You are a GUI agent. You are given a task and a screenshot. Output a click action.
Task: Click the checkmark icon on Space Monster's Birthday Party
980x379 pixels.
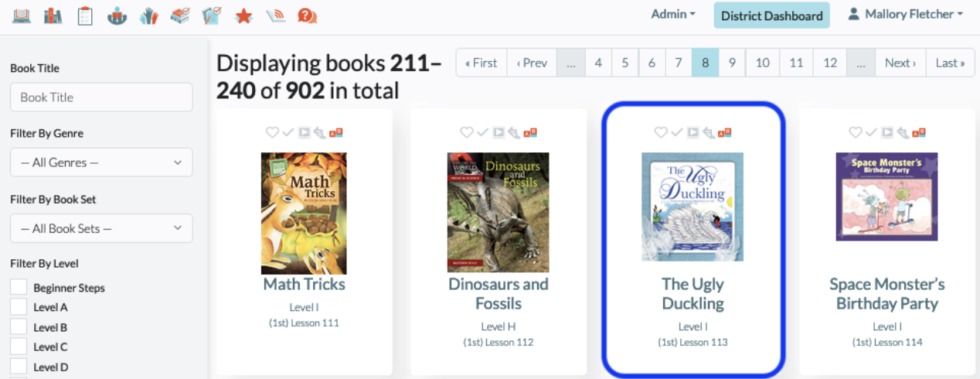[x=872, y=132]
